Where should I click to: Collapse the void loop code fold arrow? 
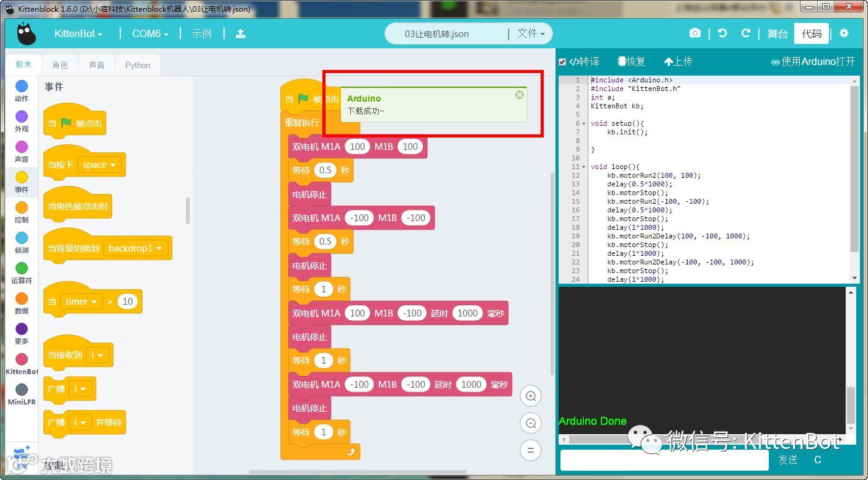point(585,167)
